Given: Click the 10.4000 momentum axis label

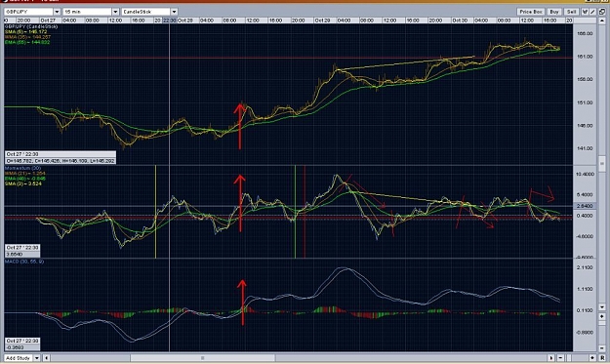Looking at the screenshot, I should click(585, 175).
